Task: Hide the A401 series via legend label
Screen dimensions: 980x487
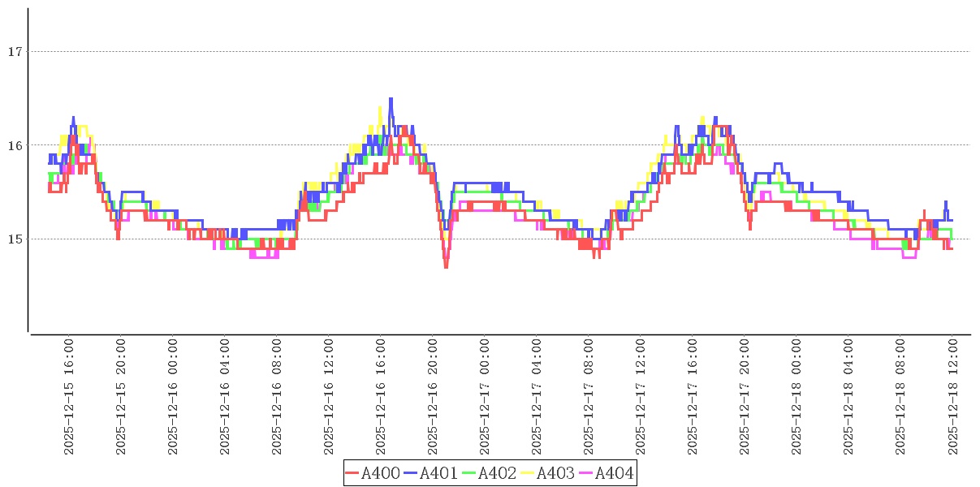Action: coord(439,473)
